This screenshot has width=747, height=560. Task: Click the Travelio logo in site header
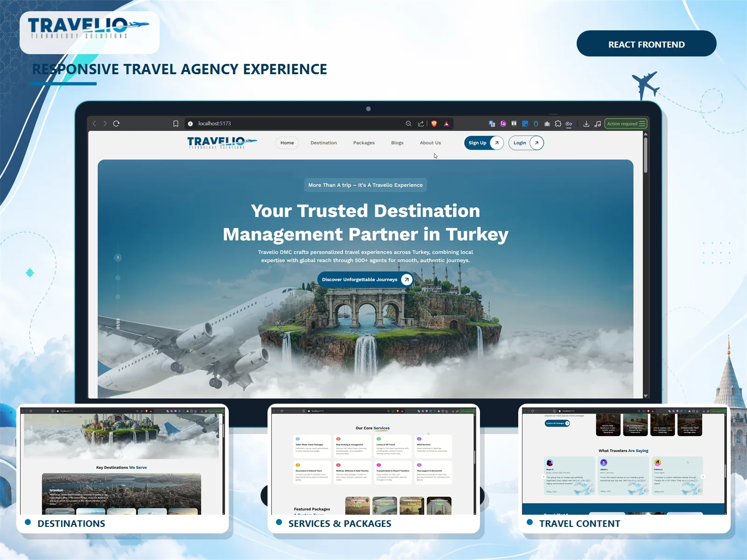point(222,142)
